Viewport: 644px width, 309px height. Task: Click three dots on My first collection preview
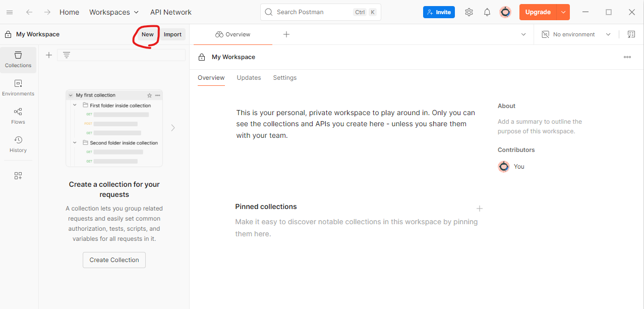157,95
